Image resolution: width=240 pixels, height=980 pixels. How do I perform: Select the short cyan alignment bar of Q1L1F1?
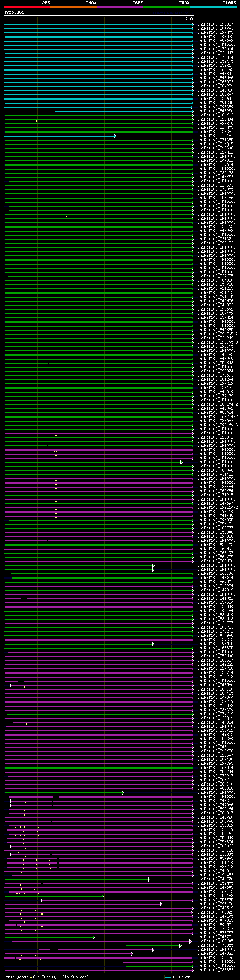pos(60,136)
